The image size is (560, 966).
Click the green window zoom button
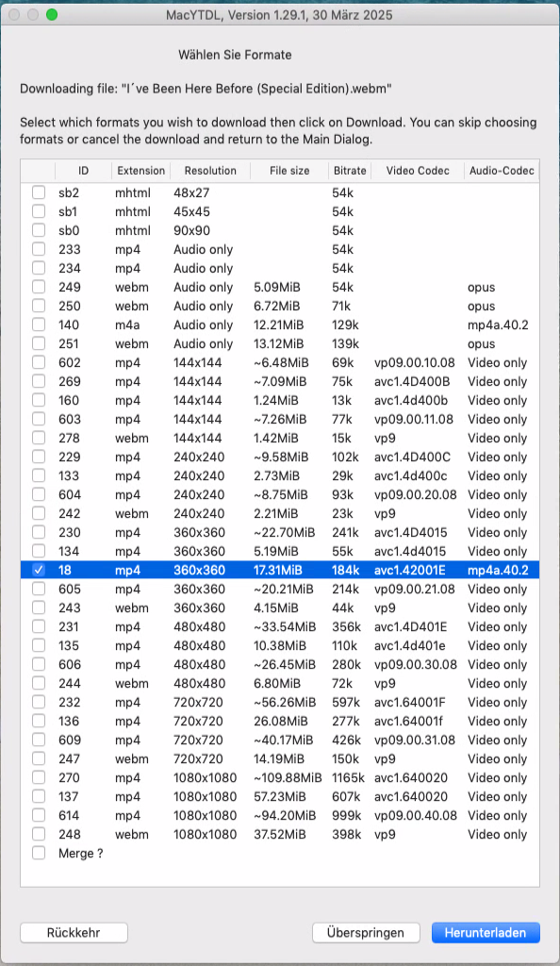pyautogui.click(x=52, y=15)
